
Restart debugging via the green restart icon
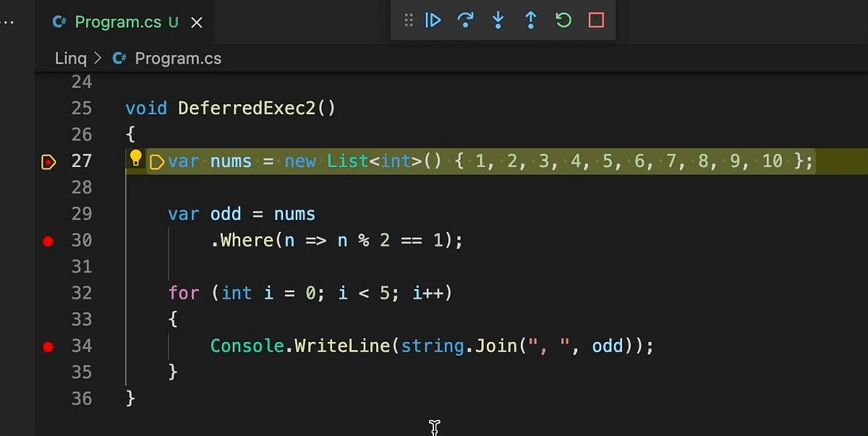click(563, 20)
